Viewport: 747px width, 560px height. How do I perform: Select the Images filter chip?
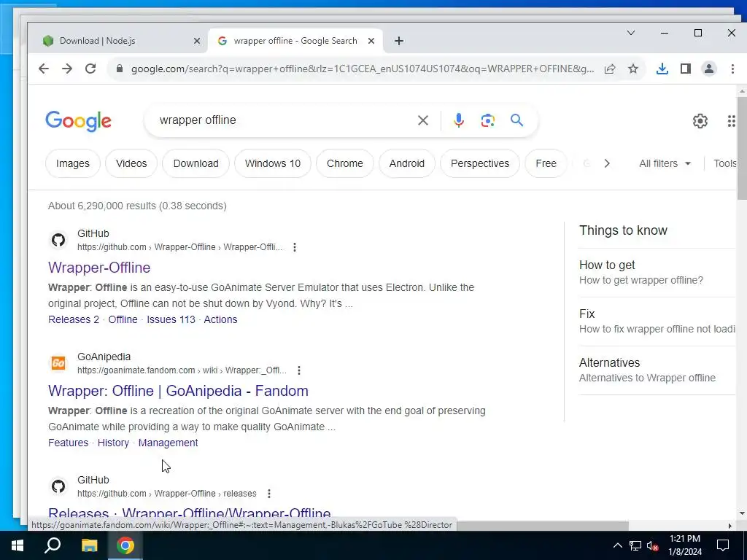(x=73, y=163)
